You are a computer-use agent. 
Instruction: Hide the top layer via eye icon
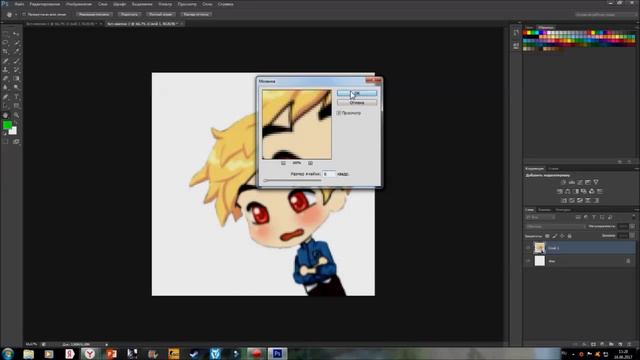(528, 248)
